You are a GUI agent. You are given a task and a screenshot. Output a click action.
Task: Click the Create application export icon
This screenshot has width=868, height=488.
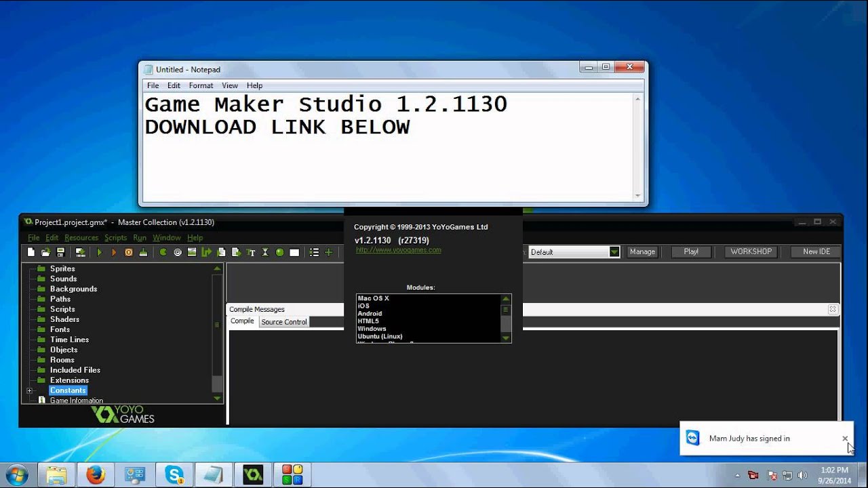81,252
